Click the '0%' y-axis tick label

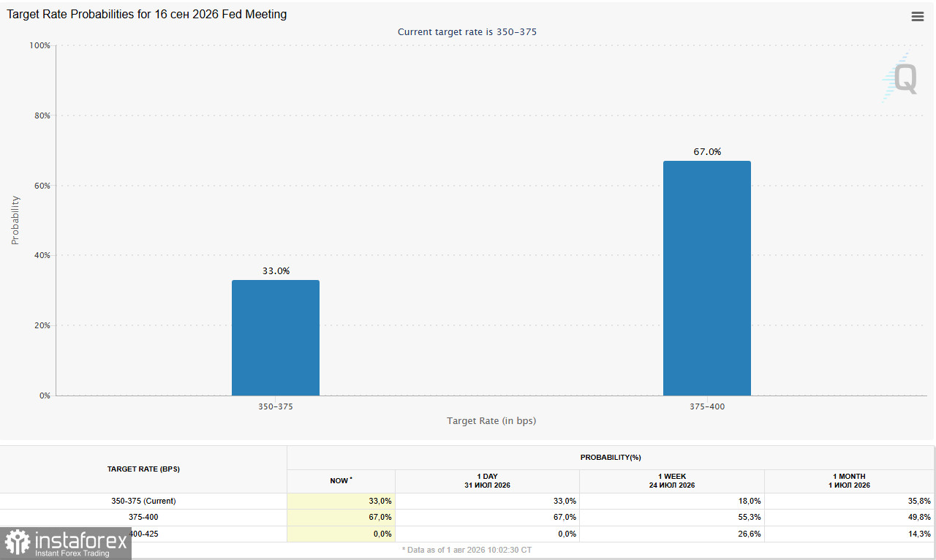(45, 396)
